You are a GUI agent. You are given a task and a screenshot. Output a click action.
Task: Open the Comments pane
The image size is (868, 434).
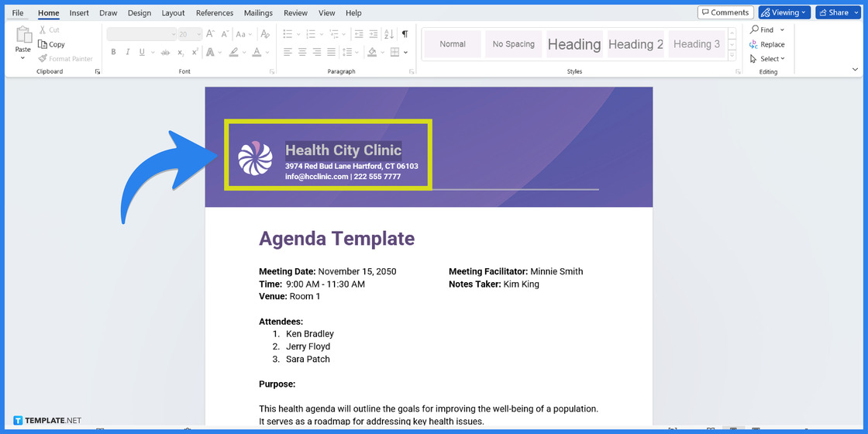[x=725, y=12]
